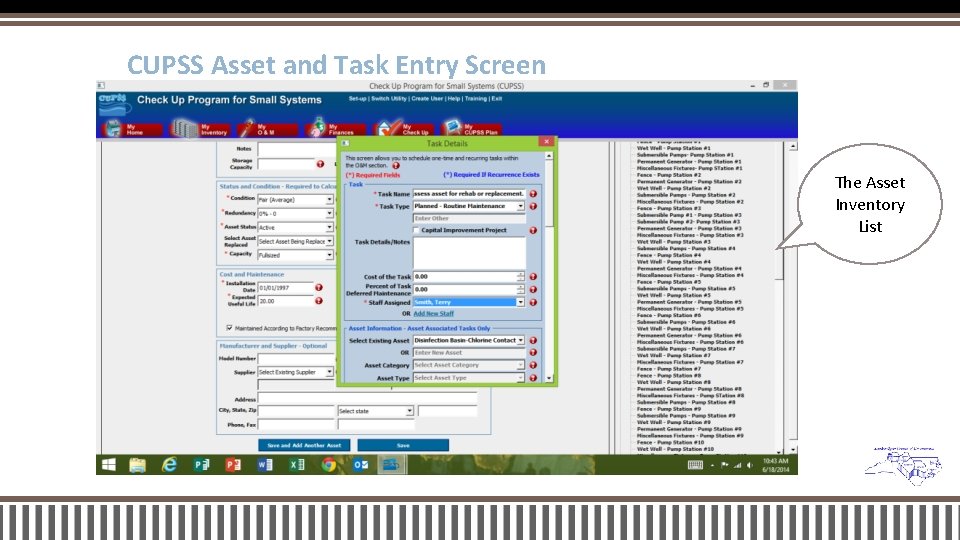The image size is (960, 540).
Task: Click the Save button
Action: 403,445
